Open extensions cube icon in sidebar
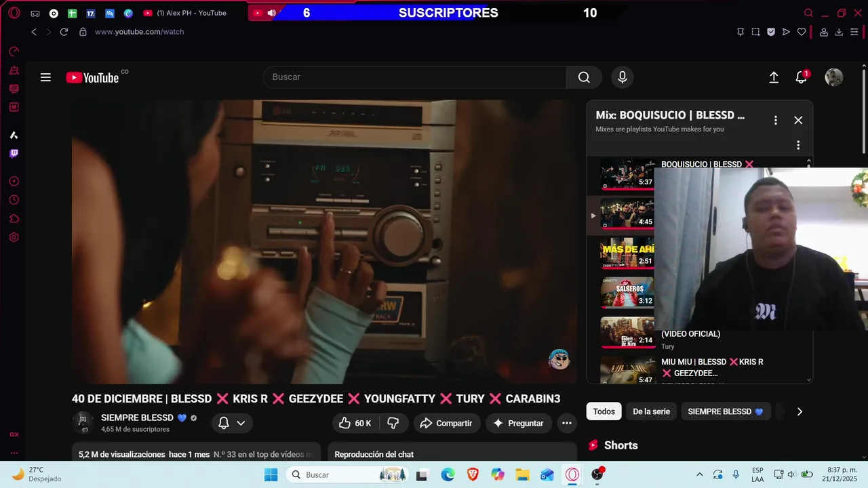Viewport: 868px width, 488px height. pyautogui.click(x=14, y=219)
